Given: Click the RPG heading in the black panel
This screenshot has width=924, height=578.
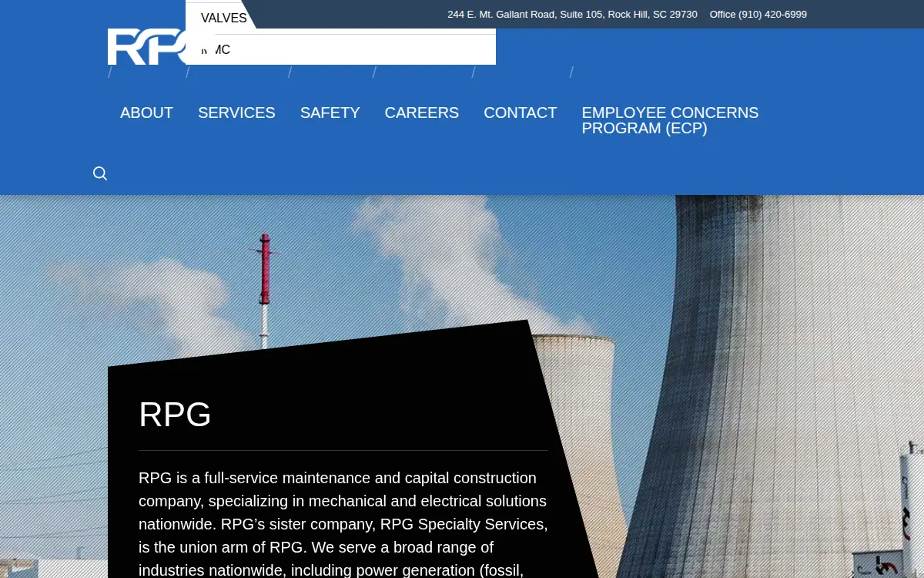Looking at the screenshot, I should tap(175, 415).
